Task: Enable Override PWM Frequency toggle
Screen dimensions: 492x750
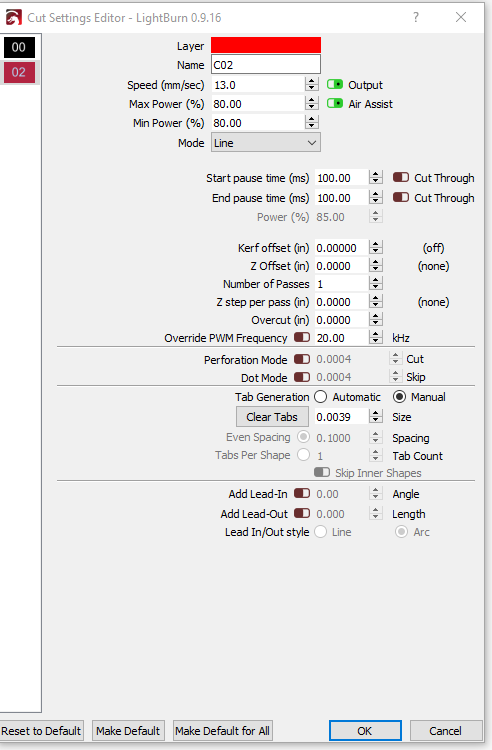Action: (302, 337)
